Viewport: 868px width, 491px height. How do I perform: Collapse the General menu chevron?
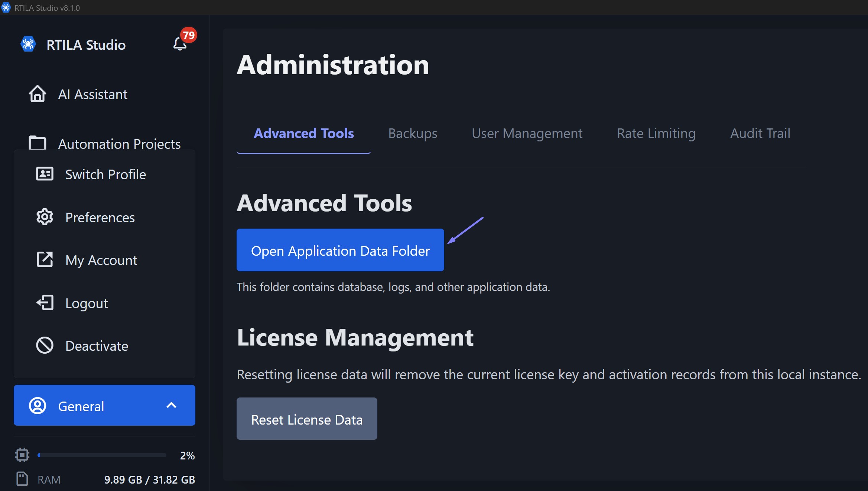[171, 405]
